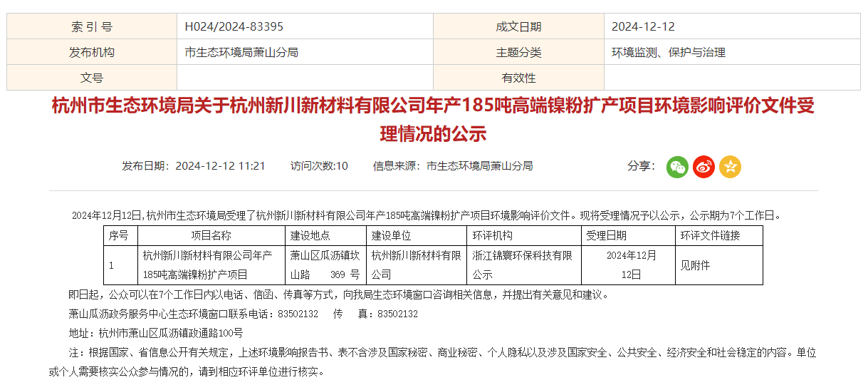Share the notice via Weibo icon
The height and width of the screenshot is (380, 868).
(x=704, y=167)
